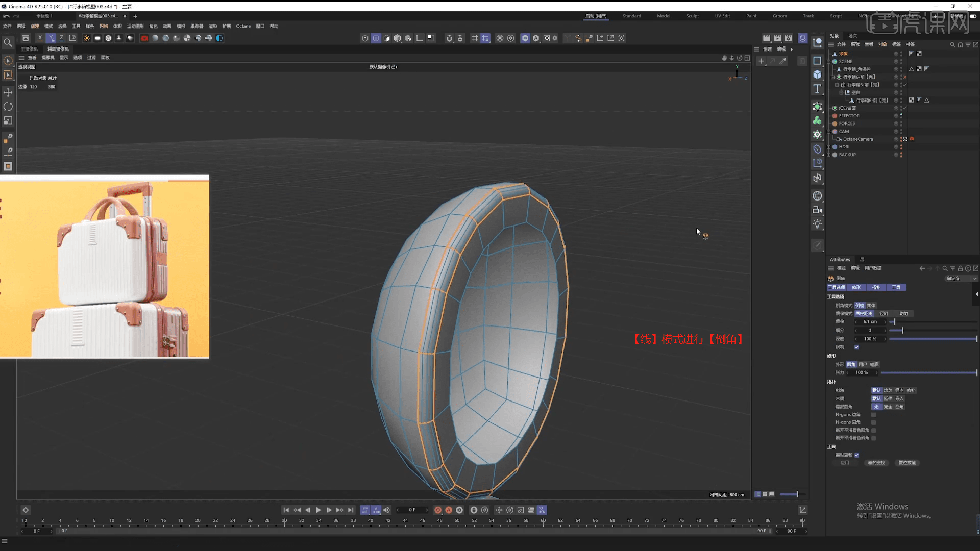Select the Scale tool in the left toolbar
This screenshot has height=551, width=980.
point(8,121)
